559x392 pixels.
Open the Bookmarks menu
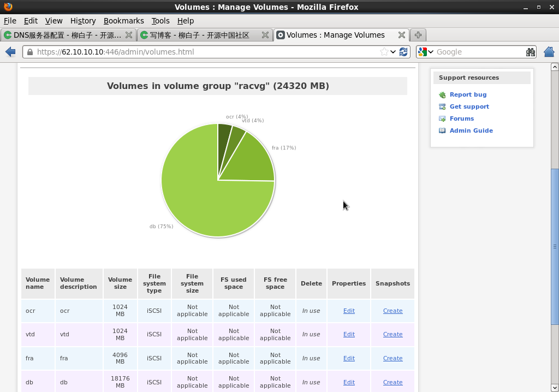[123, 21]
